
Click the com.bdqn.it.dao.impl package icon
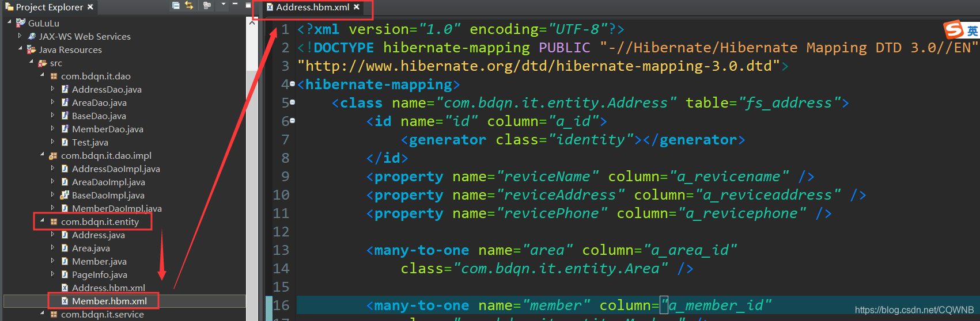(54, 155)
